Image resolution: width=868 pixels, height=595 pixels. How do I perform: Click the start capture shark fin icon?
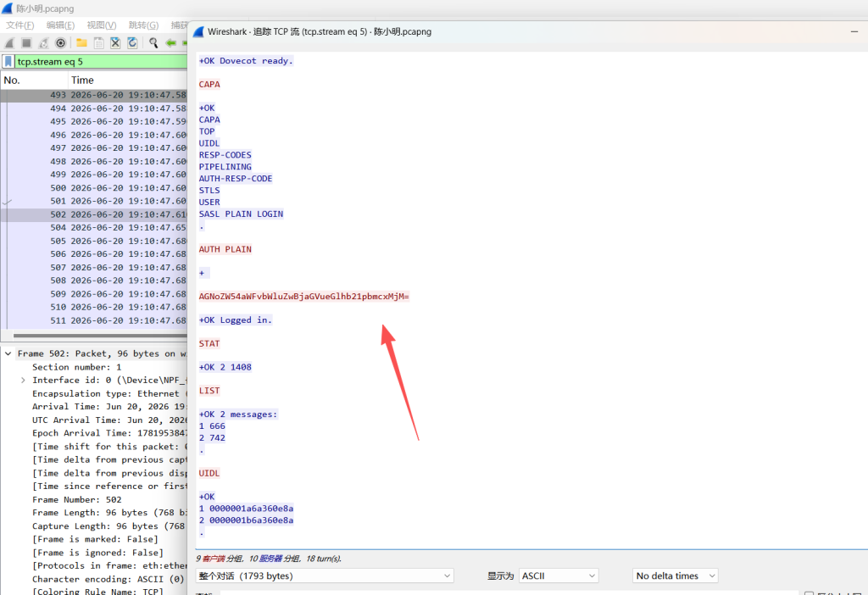point(9,43)
